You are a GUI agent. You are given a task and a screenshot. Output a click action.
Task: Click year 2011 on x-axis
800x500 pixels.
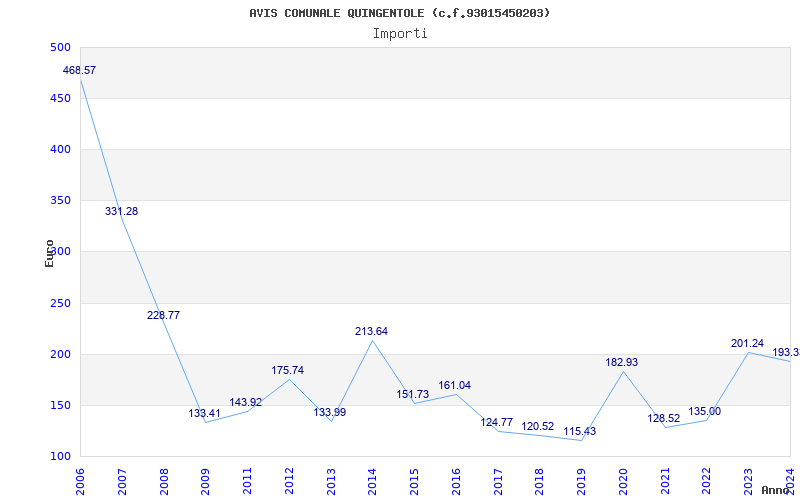pos(247,482)
